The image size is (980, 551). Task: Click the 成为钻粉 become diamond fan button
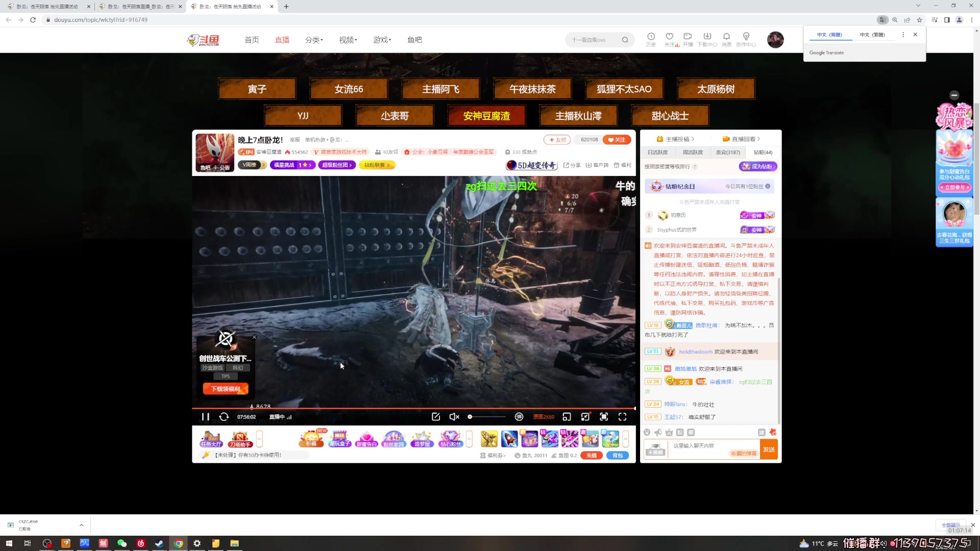[x=758, y=166]
